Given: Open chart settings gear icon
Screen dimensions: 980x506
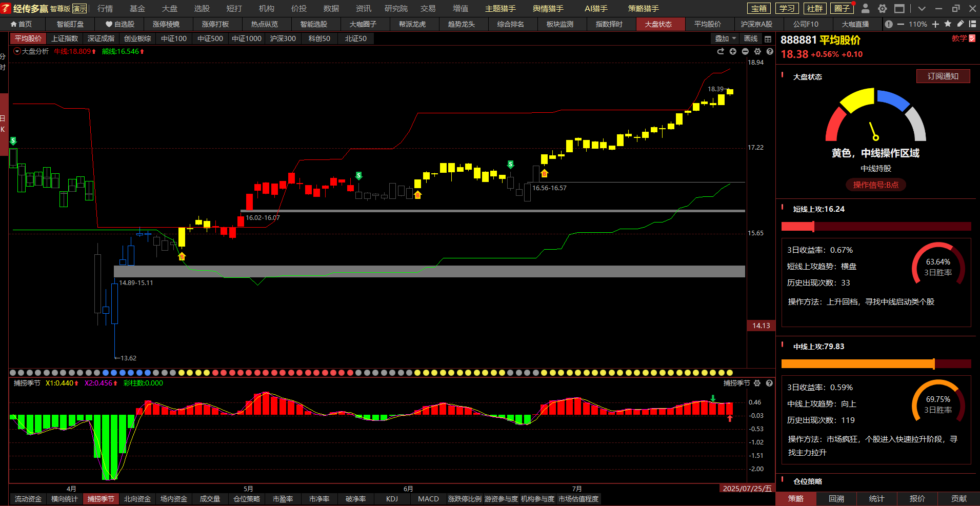Looking at the screenshot, I should coord(757,51).
